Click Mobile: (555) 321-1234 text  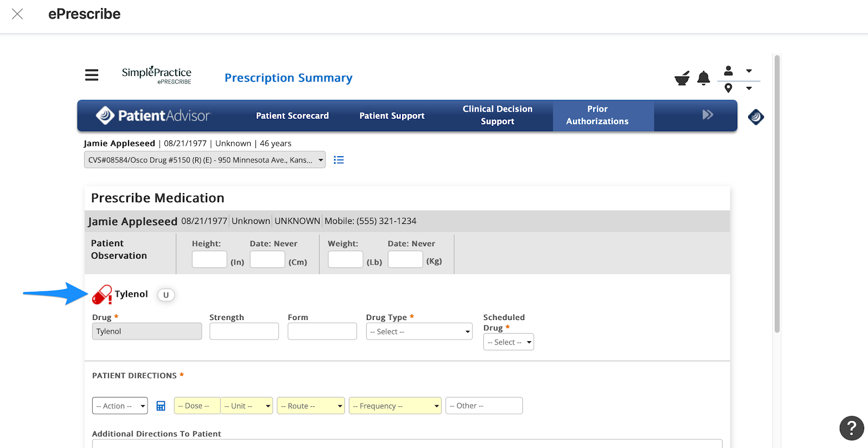[x=371, y=221]
